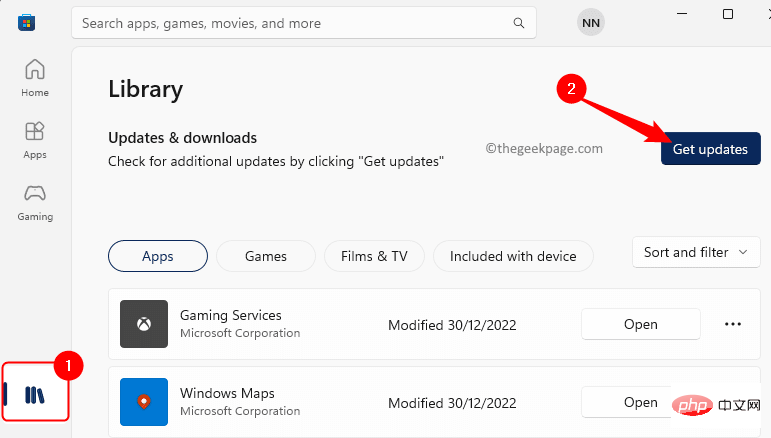Click Microsoft Corporation under Windows Maps
The width and height of the screenshot is (771, 438).
click(240, 411)
